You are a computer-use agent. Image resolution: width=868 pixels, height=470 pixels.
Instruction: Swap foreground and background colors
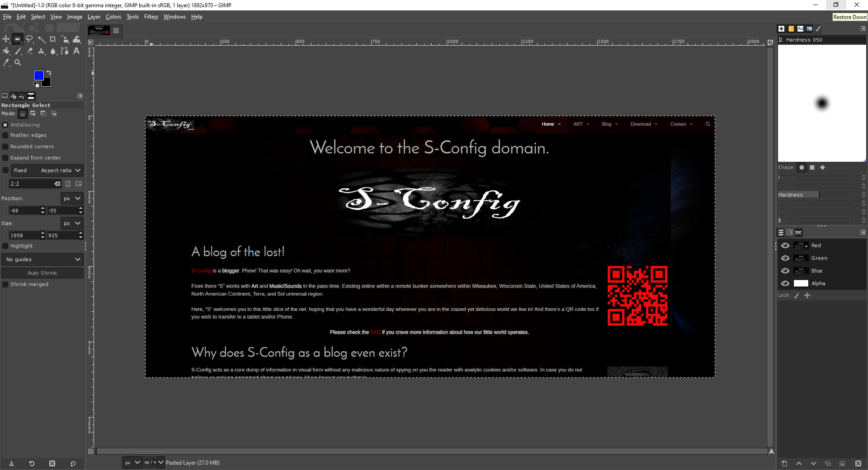coord(49,73)
